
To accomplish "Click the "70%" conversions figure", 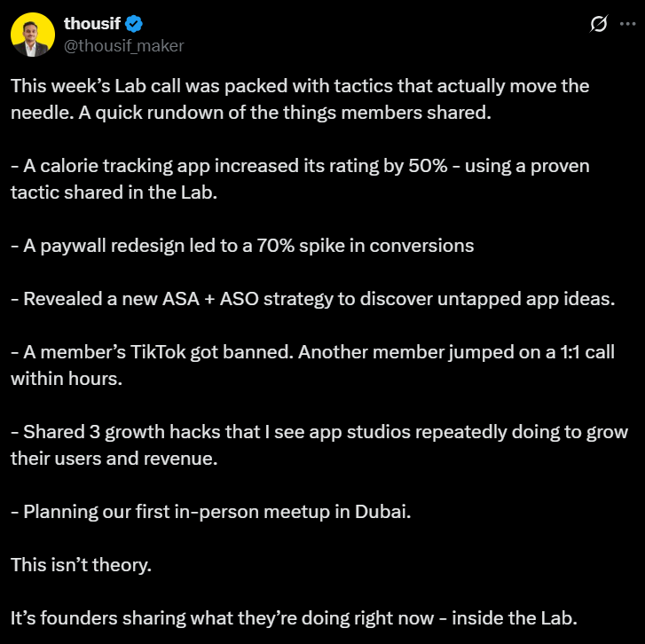I will coord(276,246).
